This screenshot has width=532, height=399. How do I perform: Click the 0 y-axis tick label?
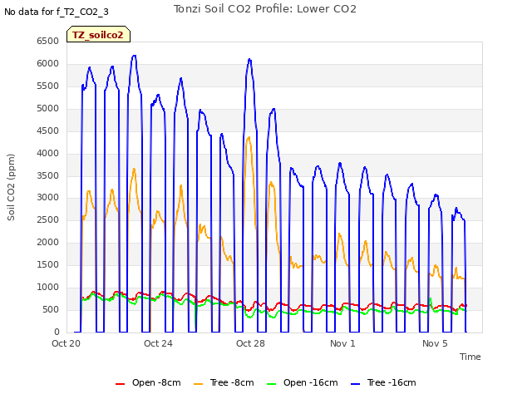point(57,332)
